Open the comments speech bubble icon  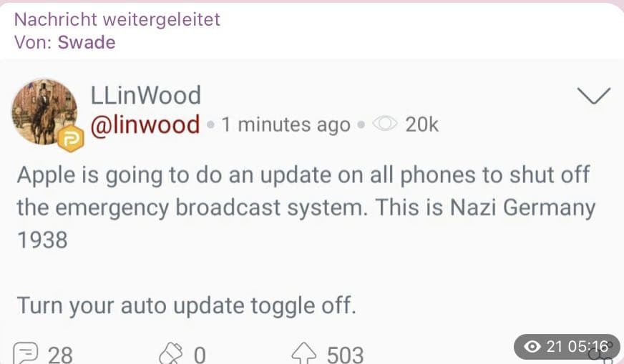pyautogui.click(x=26, y=353)
